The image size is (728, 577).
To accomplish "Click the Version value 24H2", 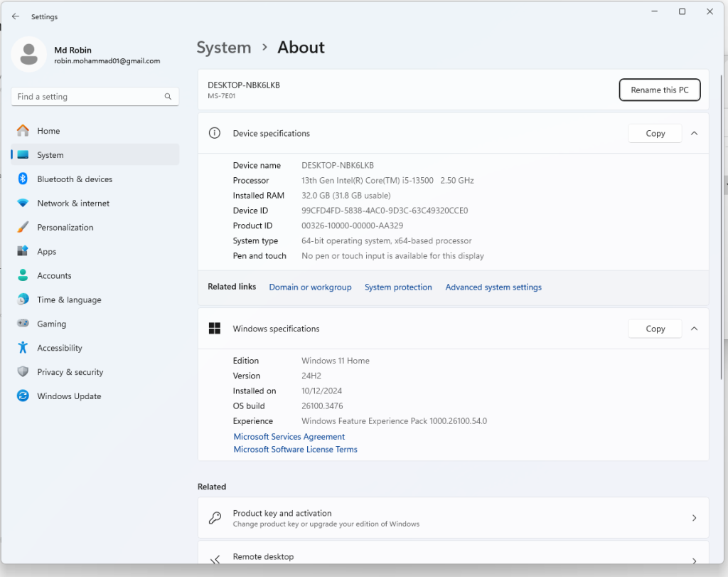I will [x=311, y=376].
